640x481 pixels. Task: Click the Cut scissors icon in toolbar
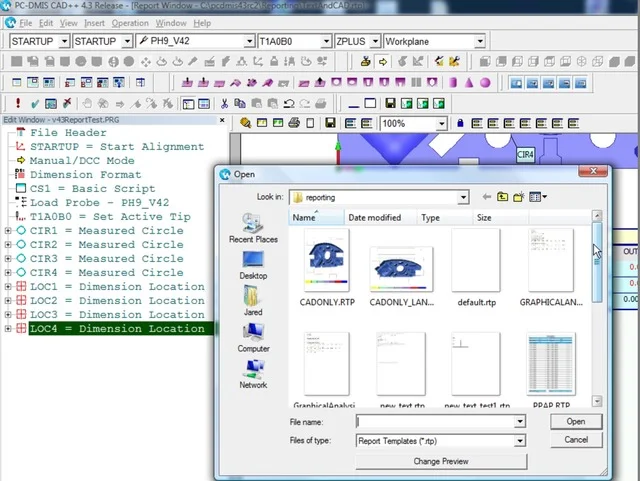click(225, 103)
